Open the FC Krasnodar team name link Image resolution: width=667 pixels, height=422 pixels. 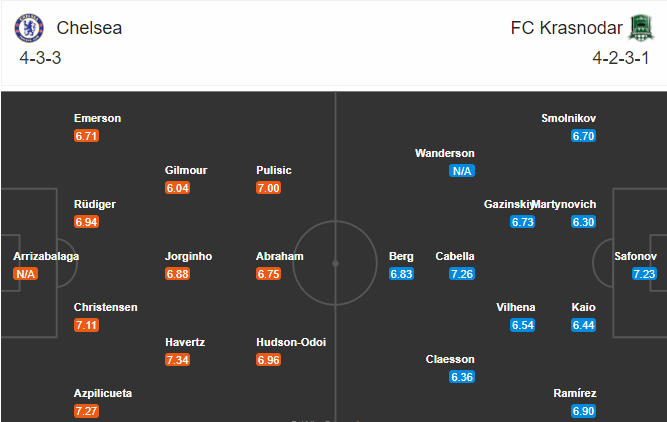coord(567,28)
